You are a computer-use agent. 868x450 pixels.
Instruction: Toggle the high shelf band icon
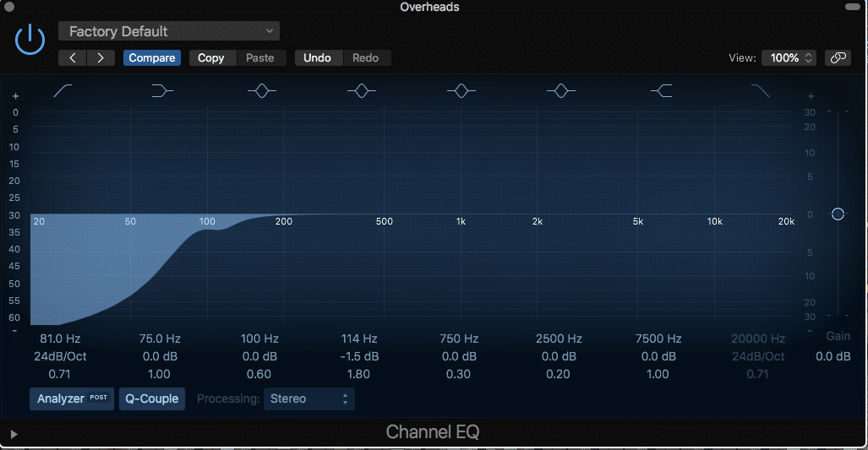[x=661, y=90]
